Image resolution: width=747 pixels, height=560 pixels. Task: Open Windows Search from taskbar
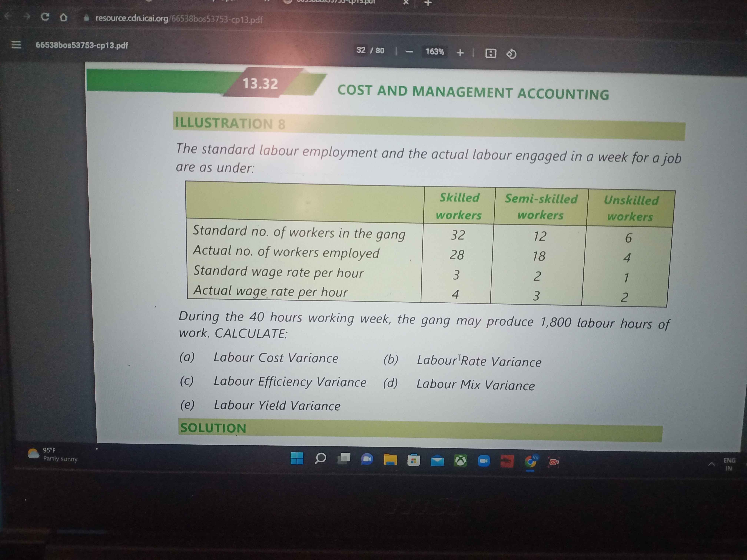pos(320,458)
